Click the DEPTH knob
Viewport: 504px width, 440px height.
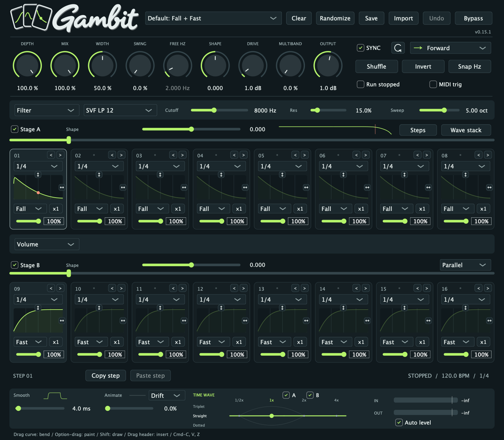[x=27, y=66]
